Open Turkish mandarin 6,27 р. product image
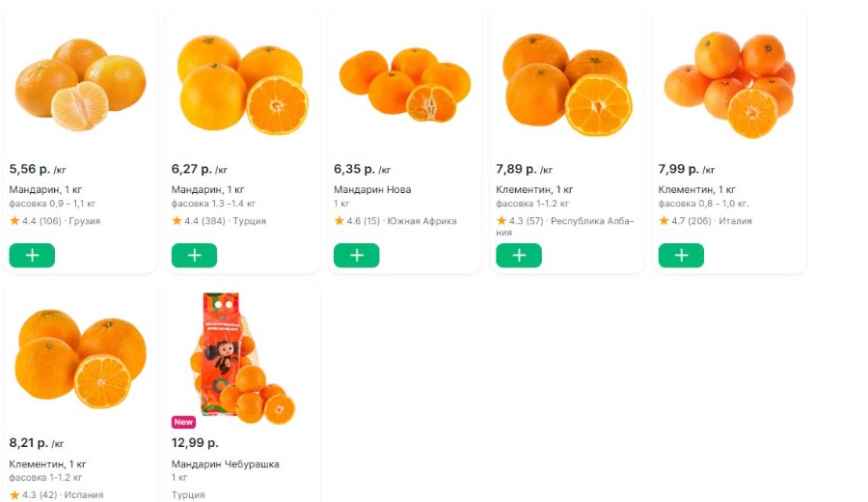This screenshot has width=868, height=502. coord(243,85)
